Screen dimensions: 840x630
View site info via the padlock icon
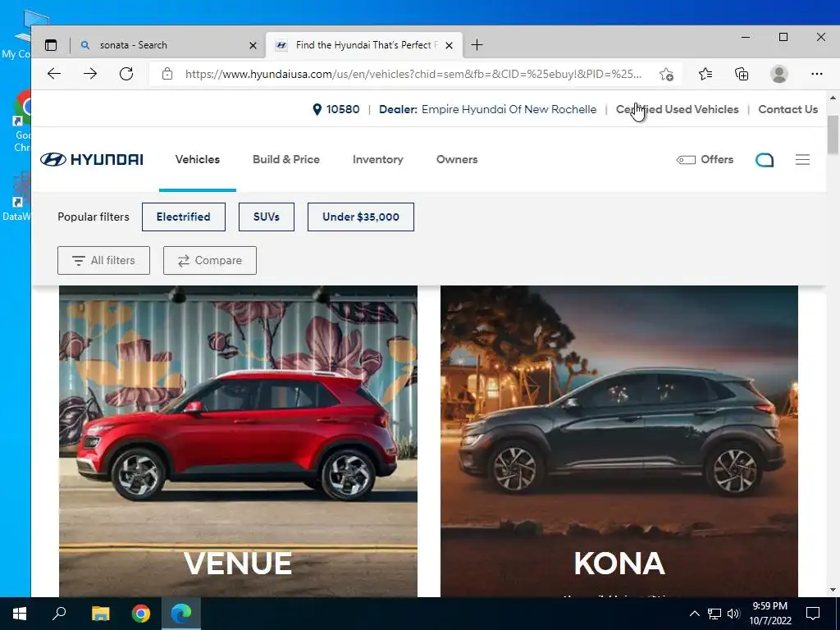pos(167,74)
